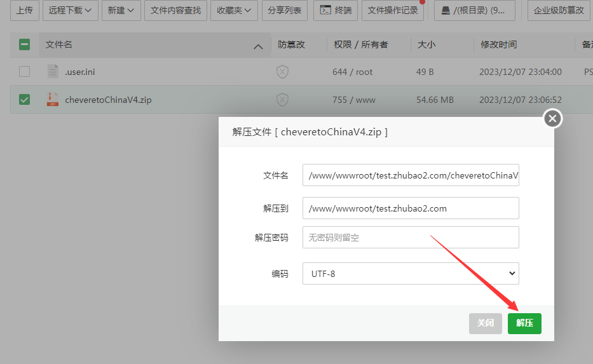Open the 终端 terminal button
The width and height of the screenshot is (593, 364).
[336, 10]
